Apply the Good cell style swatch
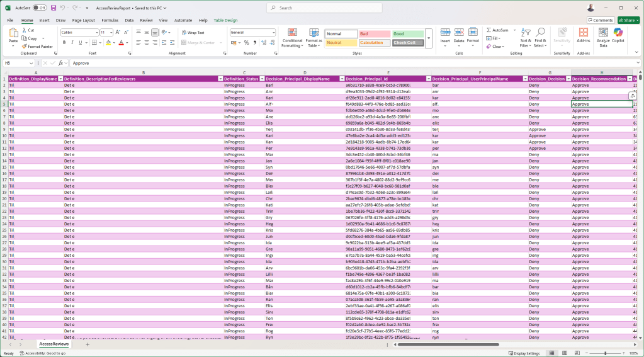Viewport: 644px width, 357px height. 408,34
